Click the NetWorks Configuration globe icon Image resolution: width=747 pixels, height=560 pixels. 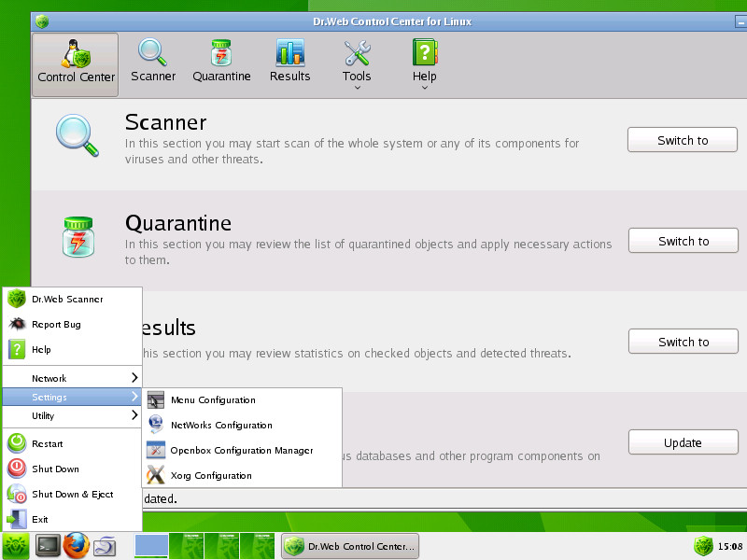[156, 425]
